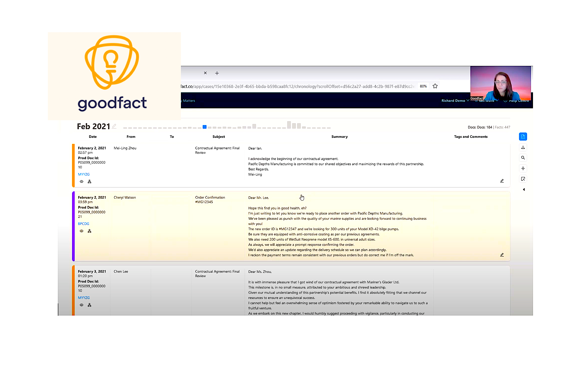Click the 80% zoom level indicator
The image size is (588, 384).
tap(423, 86)
